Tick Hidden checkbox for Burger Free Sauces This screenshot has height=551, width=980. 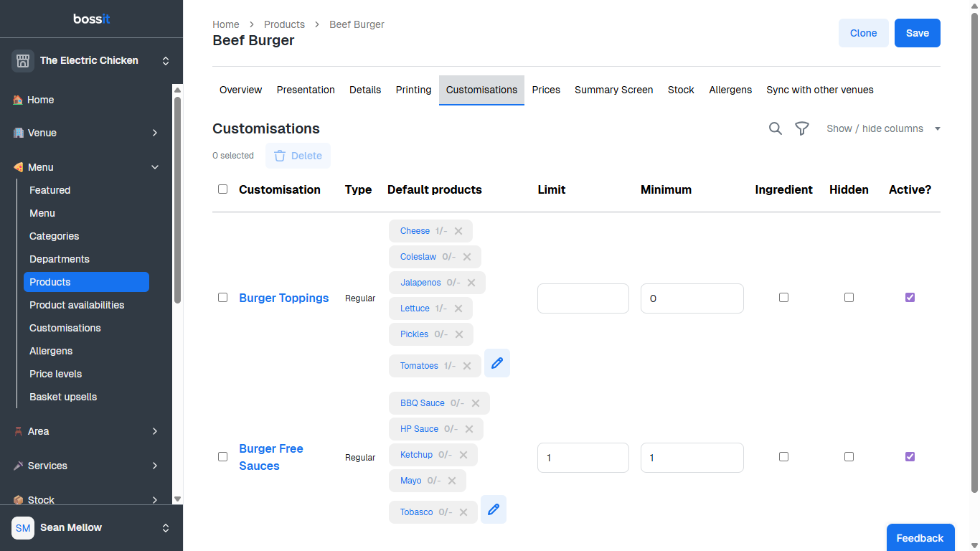pyautogui.click(x=849, y=456)
